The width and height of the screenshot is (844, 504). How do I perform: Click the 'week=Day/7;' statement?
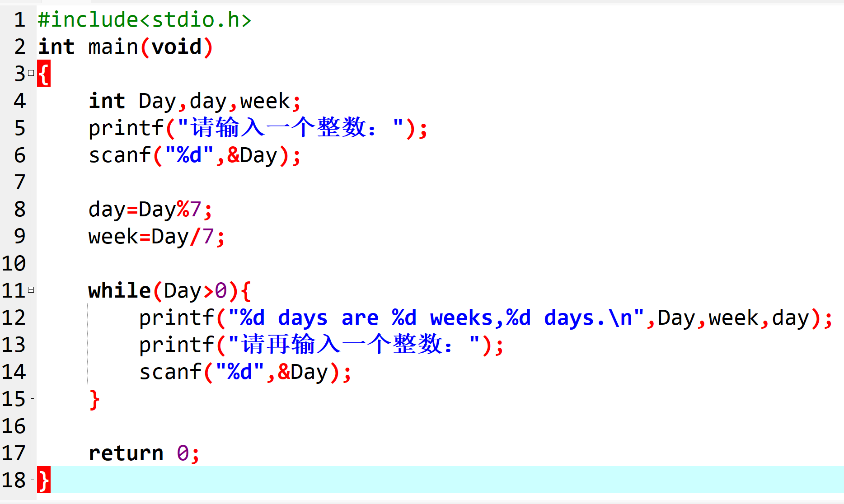point(157,237)
